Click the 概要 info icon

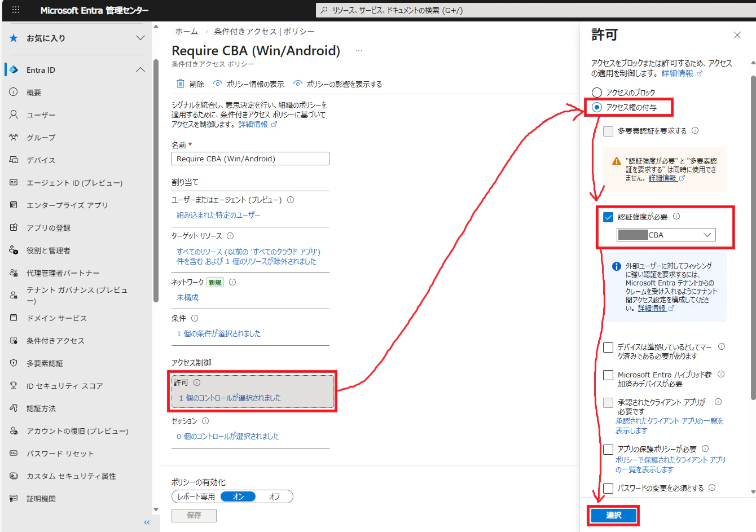(x=14, y=92)
